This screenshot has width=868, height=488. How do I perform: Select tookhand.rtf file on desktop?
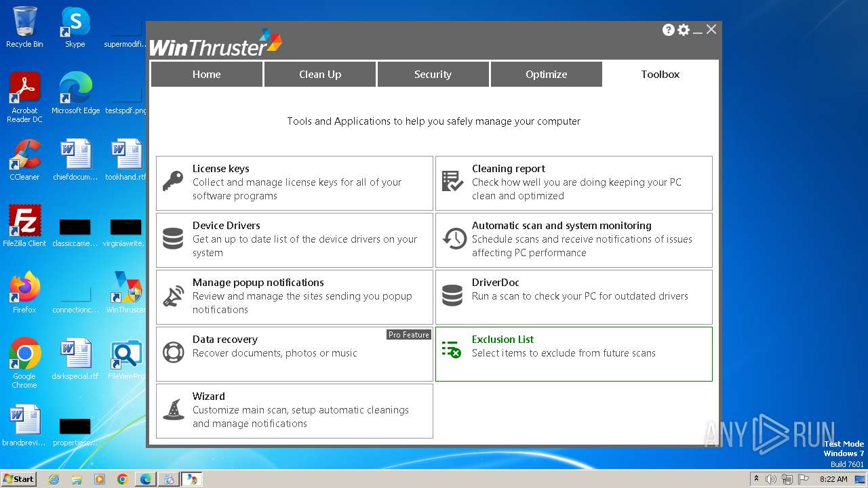pos(126,160)
